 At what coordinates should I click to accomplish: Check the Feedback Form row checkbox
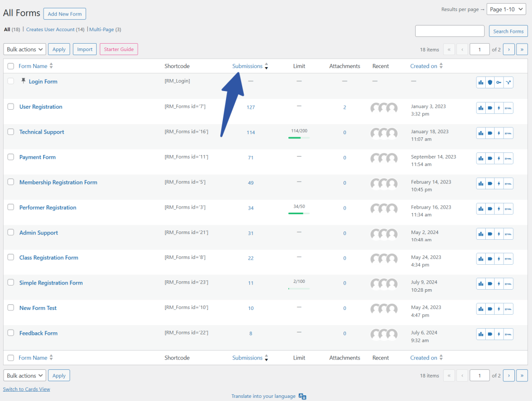(x=11, y=333)
